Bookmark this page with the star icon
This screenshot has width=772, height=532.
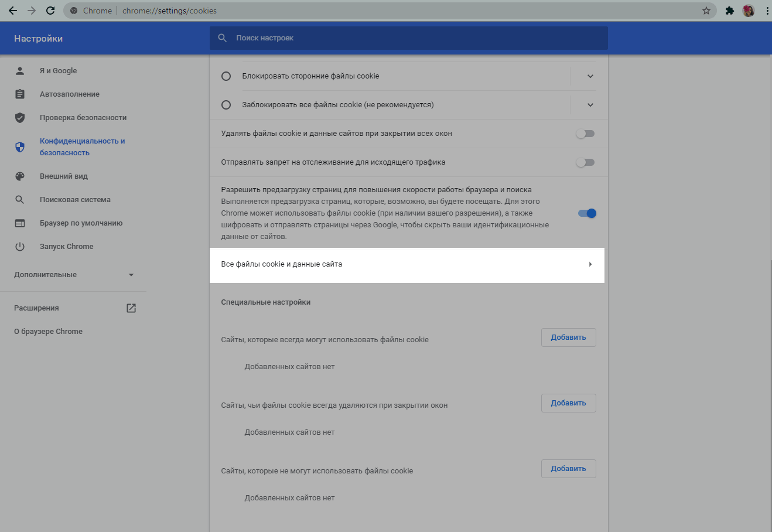(706, 11)
